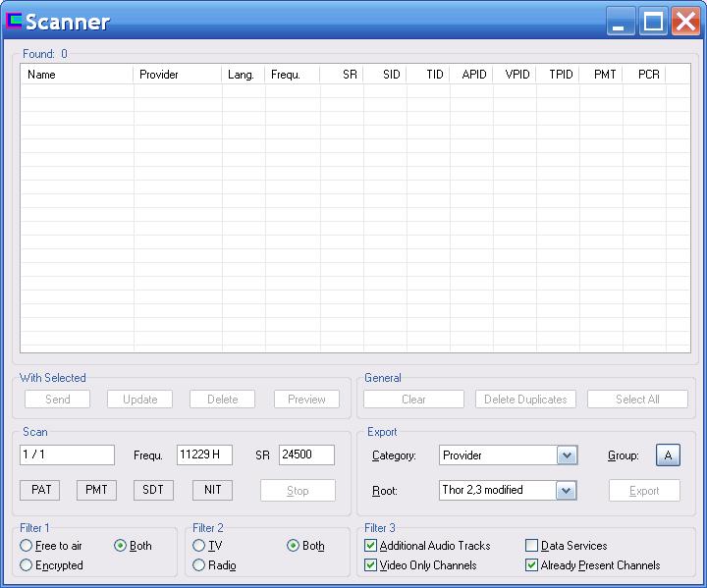Click the Send button
The image size is (707, 588).
tap(57, 400)
